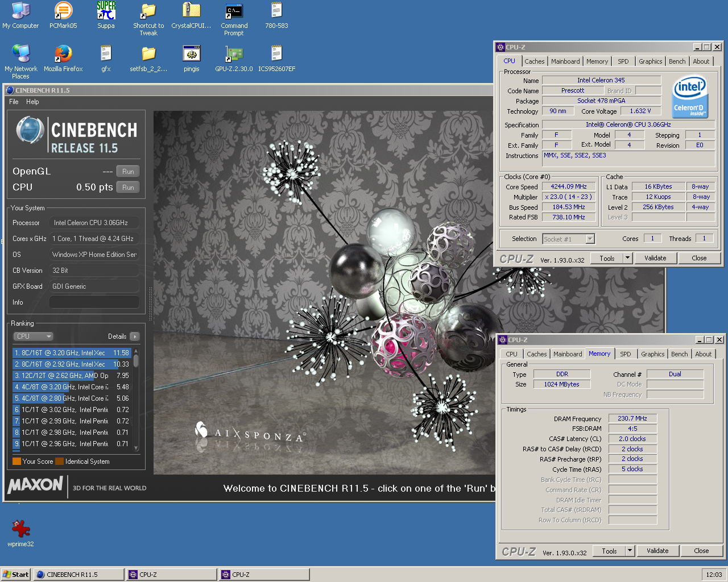Click the Core Voltage 1.632 V value
This screenshot has width=728, height=582.
640,111
